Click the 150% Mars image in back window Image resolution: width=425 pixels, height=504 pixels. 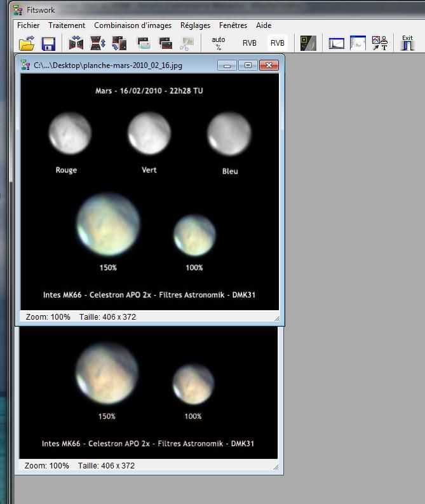click(107, 373)
